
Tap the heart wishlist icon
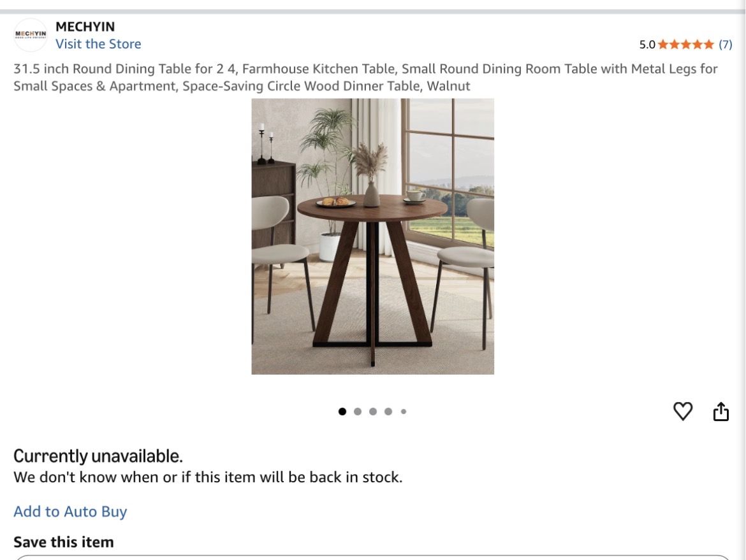(683, 411)
